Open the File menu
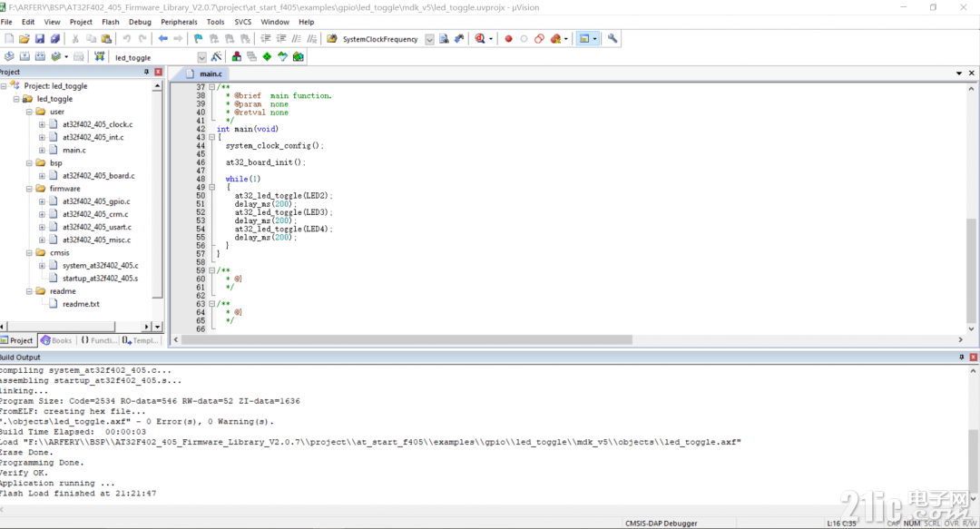Viewport: 980px width, 529px height. click(x=6, y=22)
